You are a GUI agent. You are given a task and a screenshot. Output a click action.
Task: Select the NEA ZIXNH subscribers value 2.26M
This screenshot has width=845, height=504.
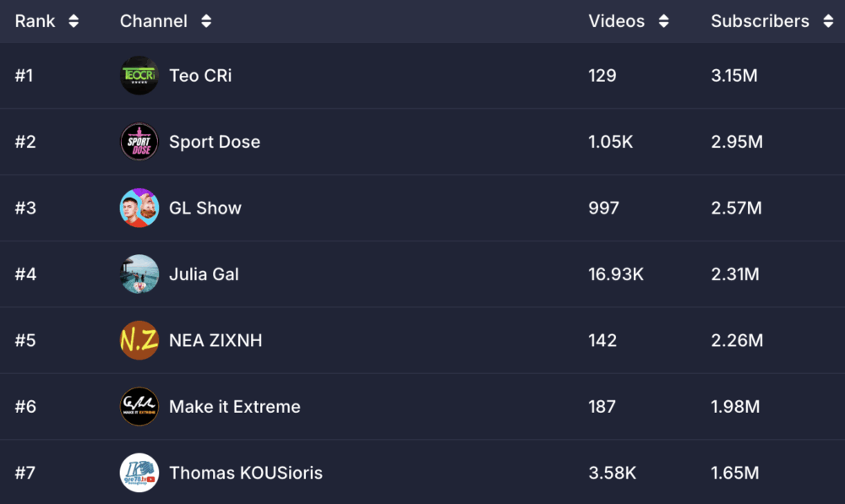[737, 340]
